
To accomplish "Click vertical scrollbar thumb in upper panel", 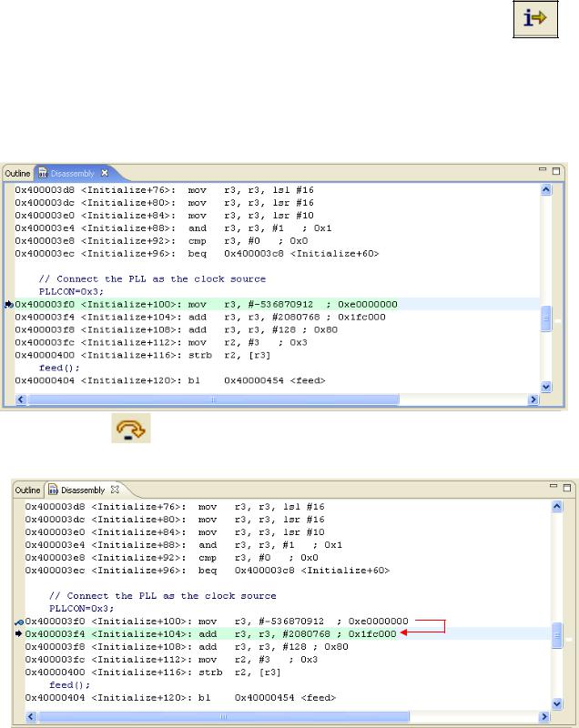I will (x=546, y=318).
